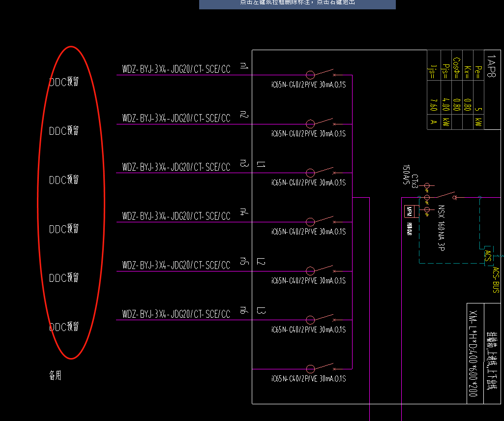
Task: Select the 1AP8 panel name
Action: [492, 66]
